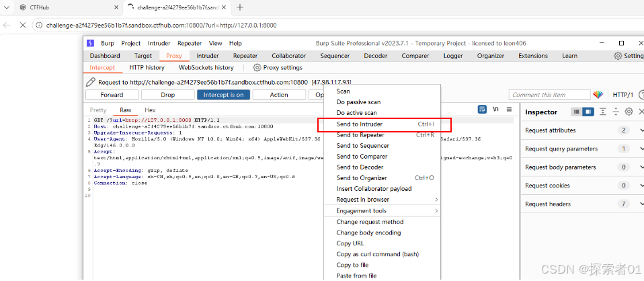Open Proxy settings gear button
This screenshot has height=281, width=644.
point(278,67)
